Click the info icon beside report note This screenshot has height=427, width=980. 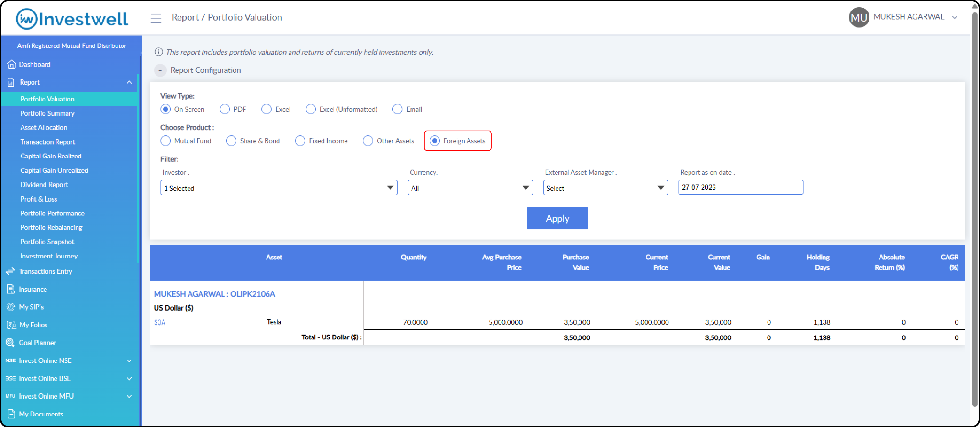[159, 52]
